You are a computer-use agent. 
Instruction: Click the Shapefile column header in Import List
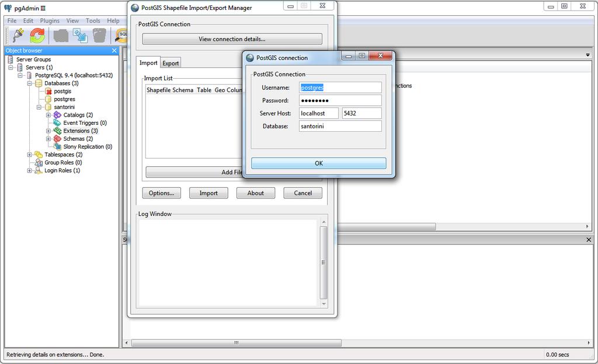(x=159, y=90)
